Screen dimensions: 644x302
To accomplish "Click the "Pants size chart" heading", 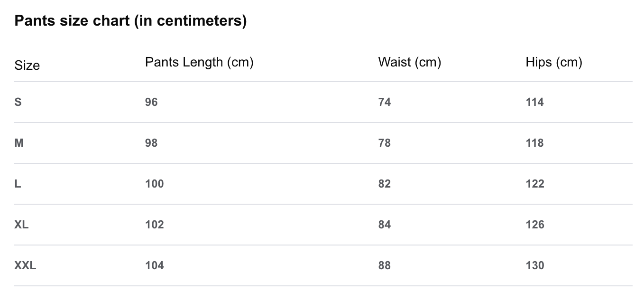I will click(x=130, y=21).
